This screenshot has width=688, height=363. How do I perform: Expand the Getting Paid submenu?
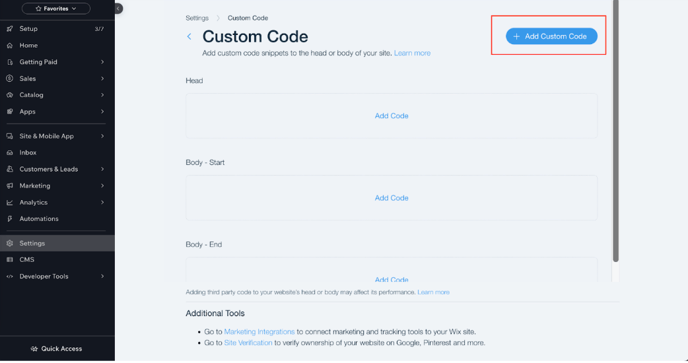[102, 62]
